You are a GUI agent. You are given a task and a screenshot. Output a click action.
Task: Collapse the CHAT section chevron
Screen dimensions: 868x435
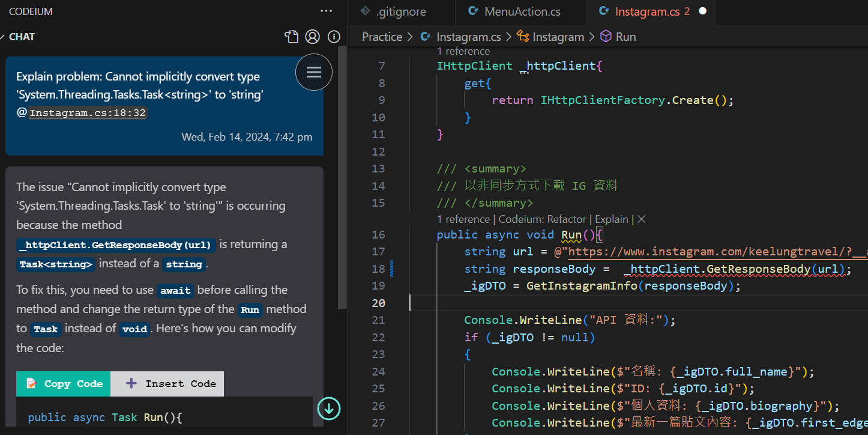[4, 37]
